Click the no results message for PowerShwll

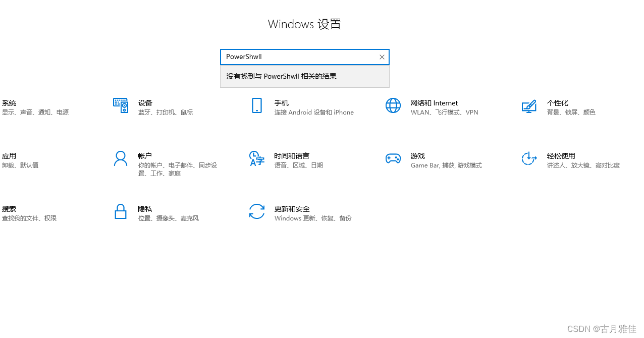[x=281, y=76]
